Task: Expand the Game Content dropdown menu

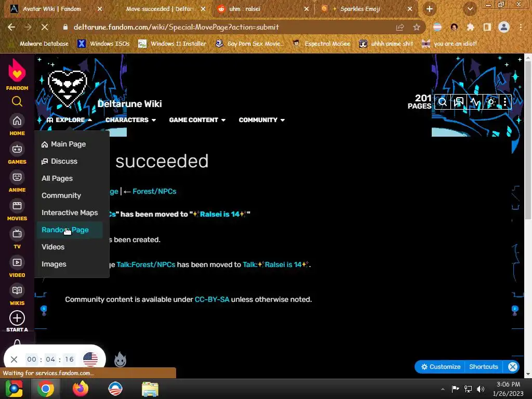Action: (197, 120)
